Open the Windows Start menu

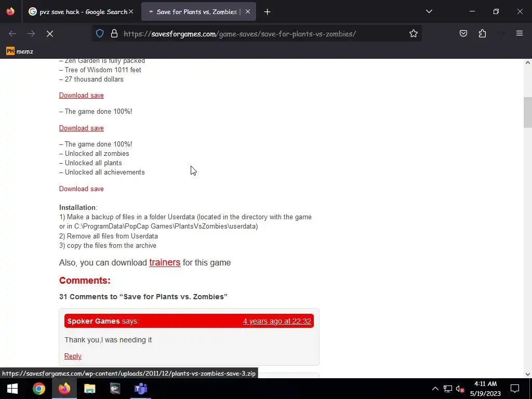pyautogui.click(x=12, y=389)
